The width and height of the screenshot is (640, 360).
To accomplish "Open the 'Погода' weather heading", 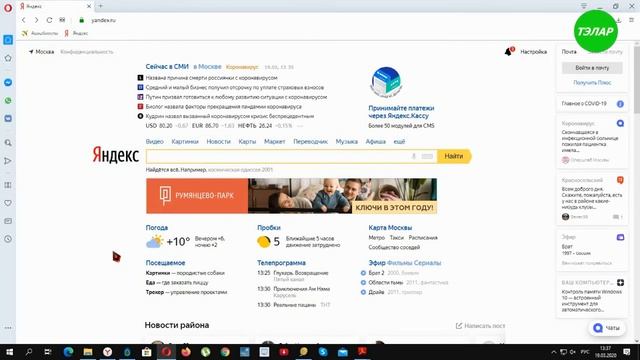I will tap(157, 228).
